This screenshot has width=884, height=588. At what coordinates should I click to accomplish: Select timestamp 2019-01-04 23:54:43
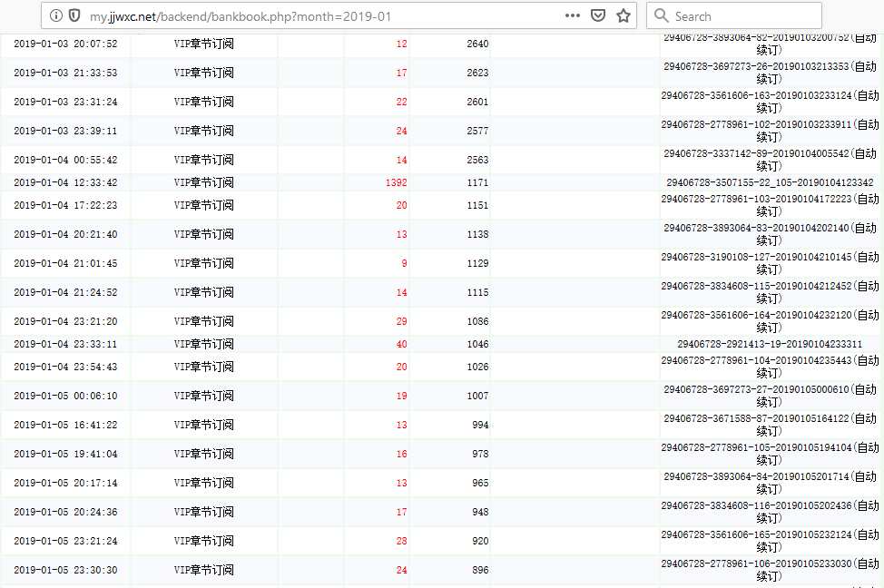[x=65, y=367]
